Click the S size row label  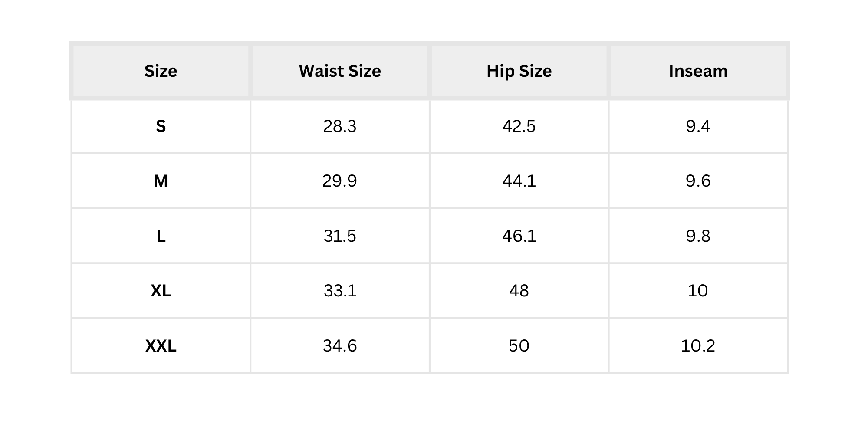161,126
